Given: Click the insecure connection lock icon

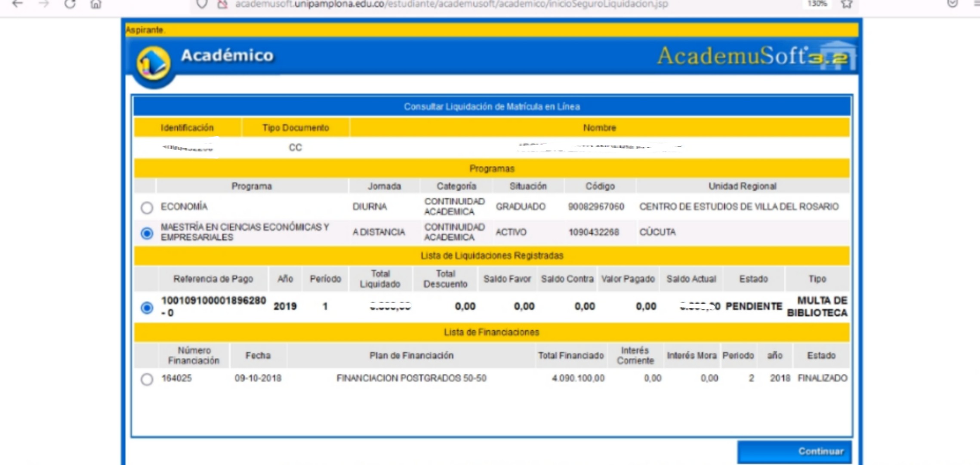Looking at the screenshot, I should [222, 4].
